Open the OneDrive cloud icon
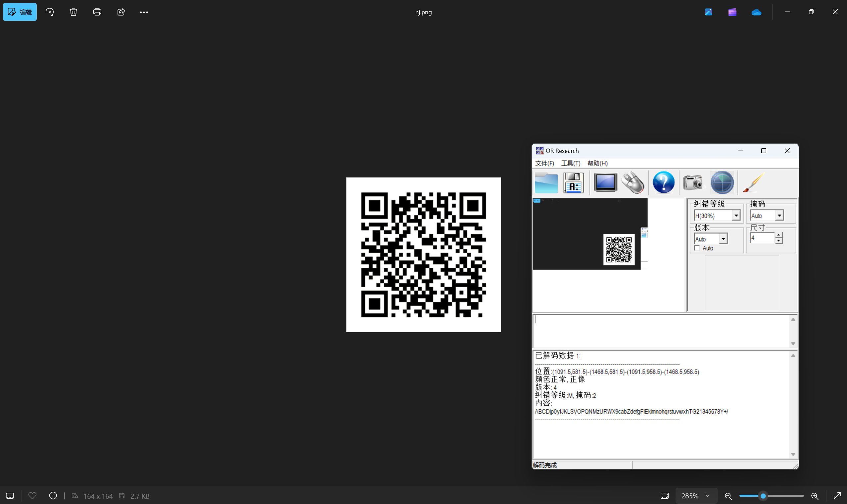847x504 pixels. click(x=756, y=12)
